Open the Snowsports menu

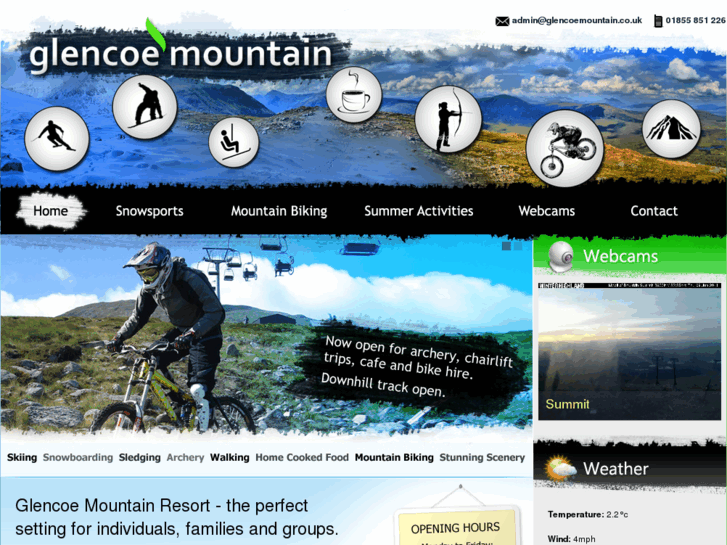(149, 211)
